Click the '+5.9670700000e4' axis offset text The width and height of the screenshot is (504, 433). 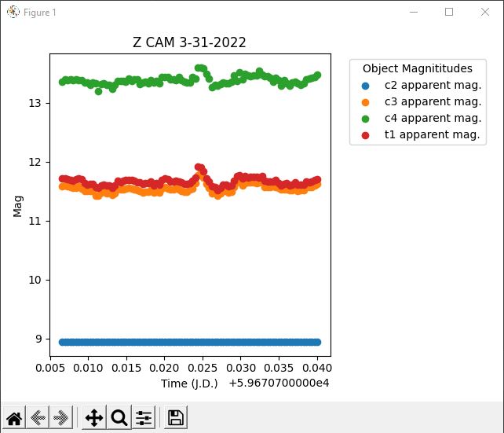pos(279,383)
